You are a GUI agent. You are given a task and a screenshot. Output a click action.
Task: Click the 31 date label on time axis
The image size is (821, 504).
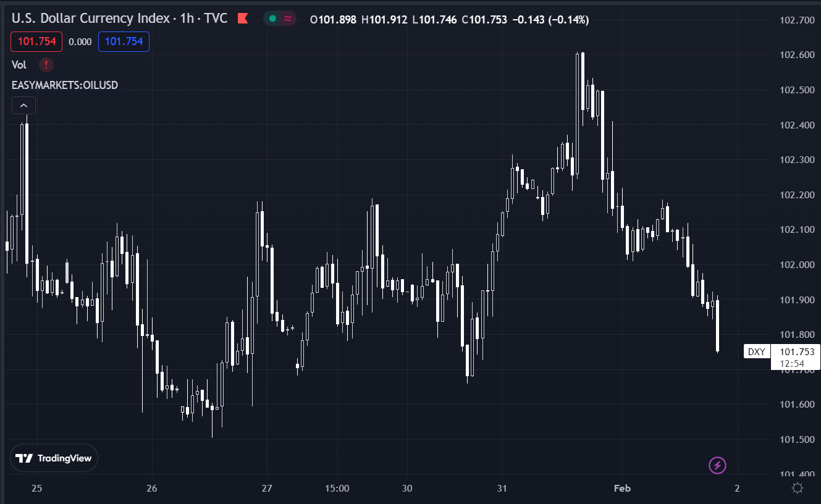pyautogui.click(x=502, y=488)
